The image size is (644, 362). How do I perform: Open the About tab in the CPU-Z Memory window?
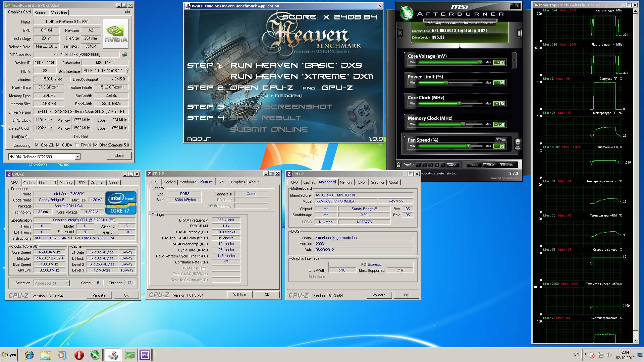pyautogui.click(x=254, y=182)
